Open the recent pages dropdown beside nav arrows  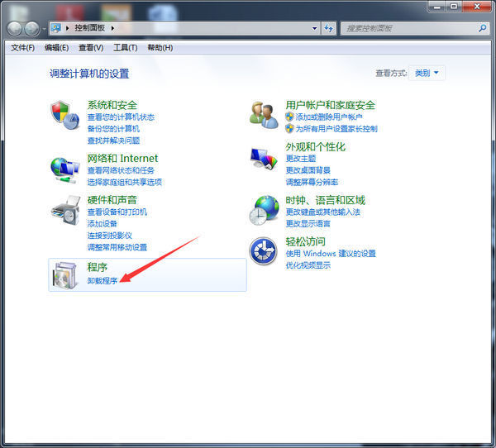(x=44, y=29)
